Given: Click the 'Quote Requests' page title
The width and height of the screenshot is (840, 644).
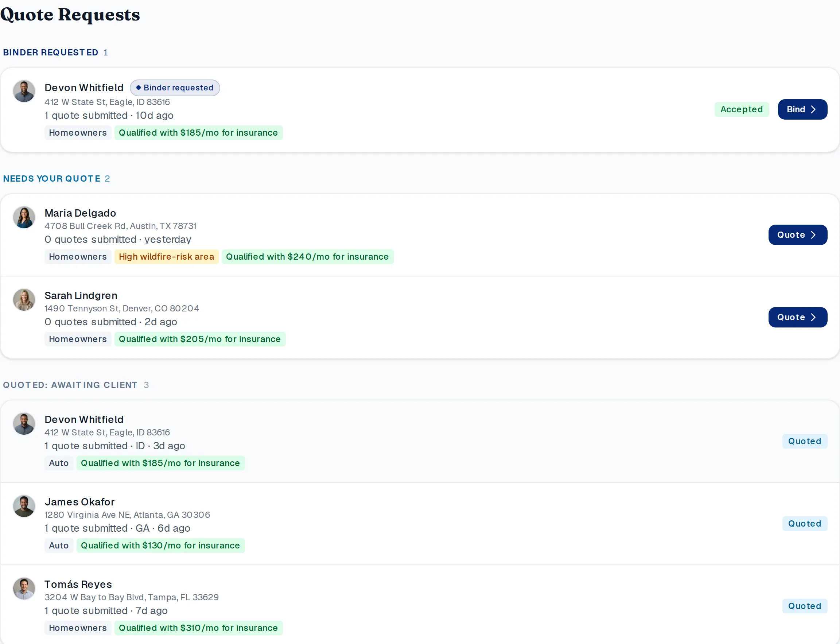Looking at the screenshot, I should (70, 15).
